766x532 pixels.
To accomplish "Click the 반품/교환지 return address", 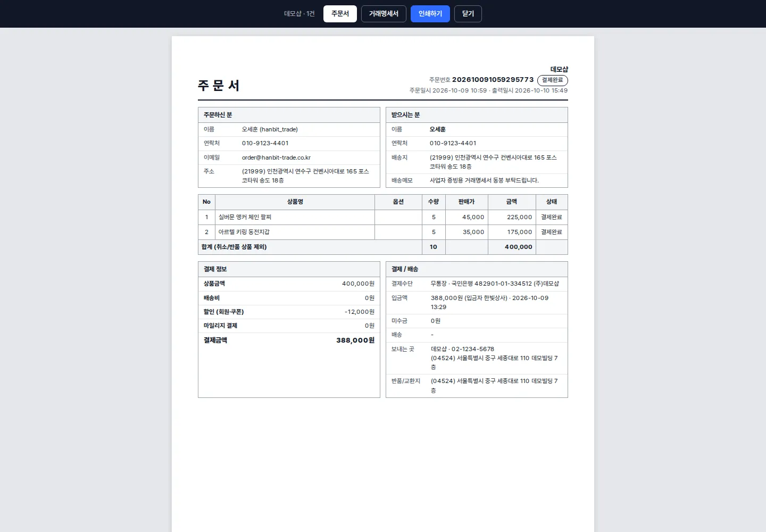I will (x=494, y=386).
